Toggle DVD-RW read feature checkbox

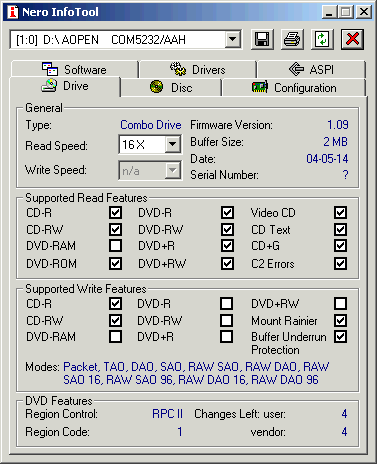pos(227,229)
